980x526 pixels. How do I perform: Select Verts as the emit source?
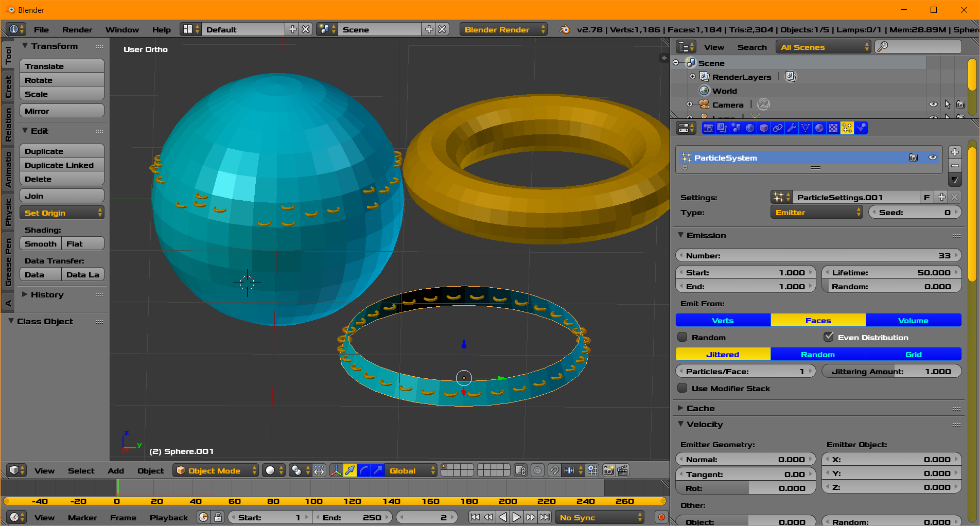(x=723, y=320)
